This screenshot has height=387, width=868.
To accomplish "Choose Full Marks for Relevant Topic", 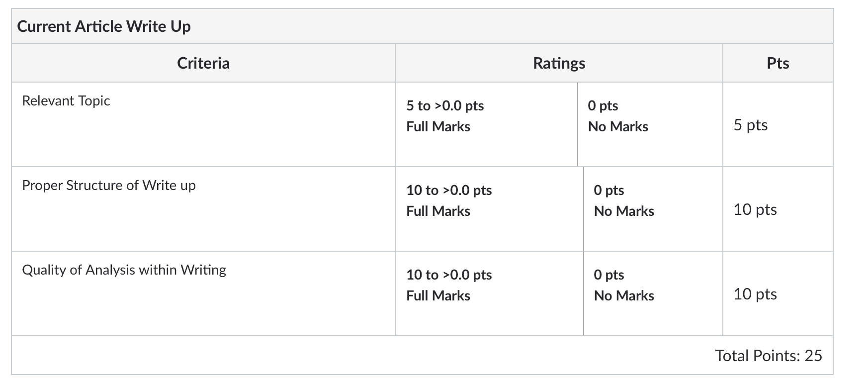I will tap(438, 127).
